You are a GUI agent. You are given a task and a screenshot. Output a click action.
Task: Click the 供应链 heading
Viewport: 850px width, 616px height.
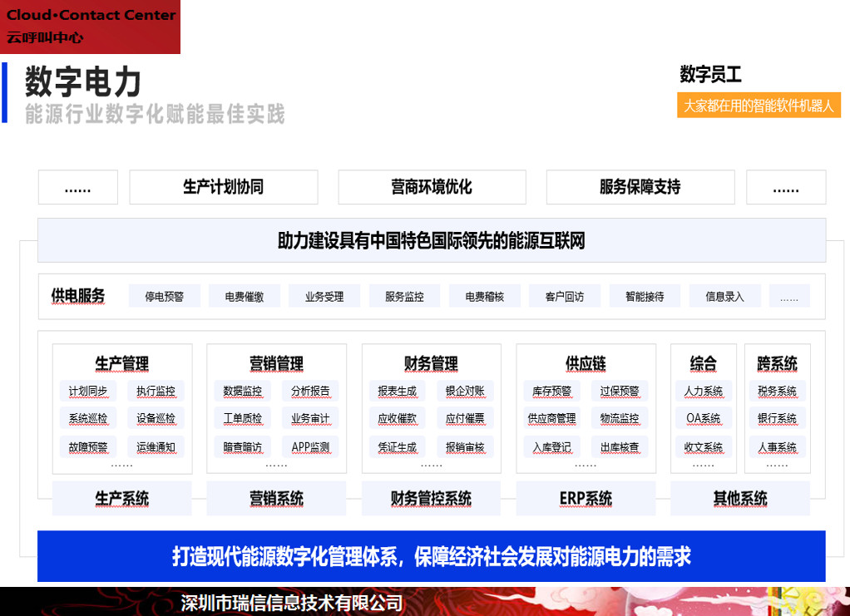(586, 363)
